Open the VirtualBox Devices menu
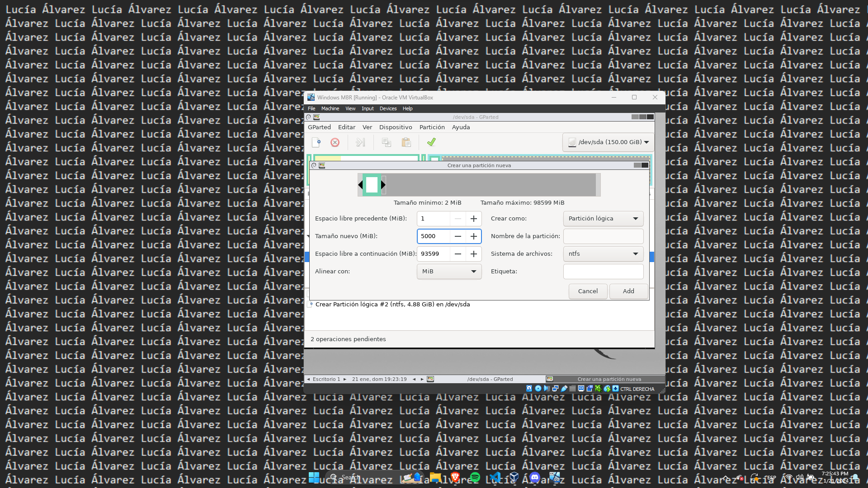Image resolution: width=868 pixels, height=488 pixels. pos(388,108)
